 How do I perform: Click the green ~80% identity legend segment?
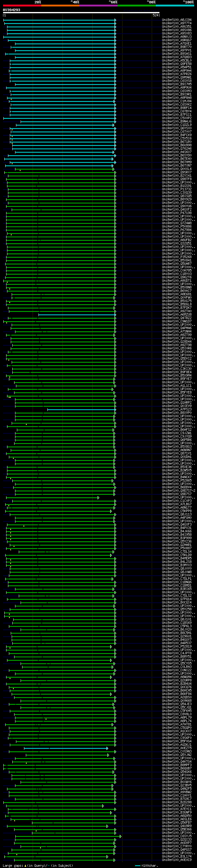pos(137,6)
